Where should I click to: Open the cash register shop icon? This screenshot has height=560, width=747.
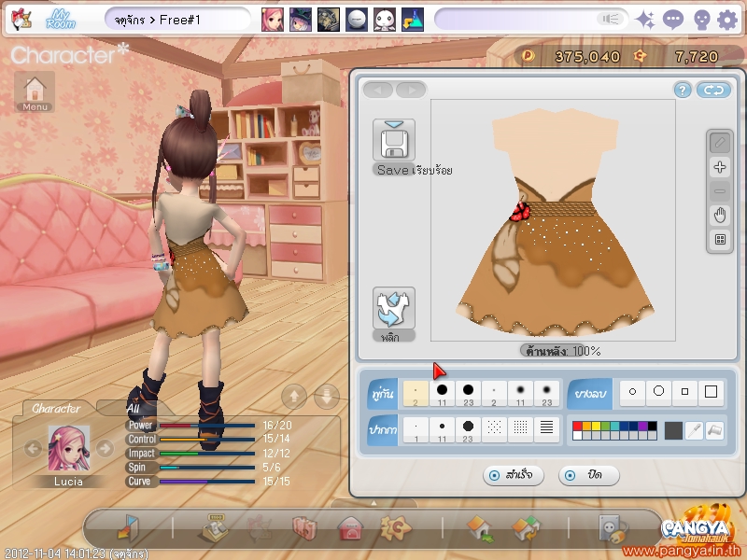click(x=215, y=528)
